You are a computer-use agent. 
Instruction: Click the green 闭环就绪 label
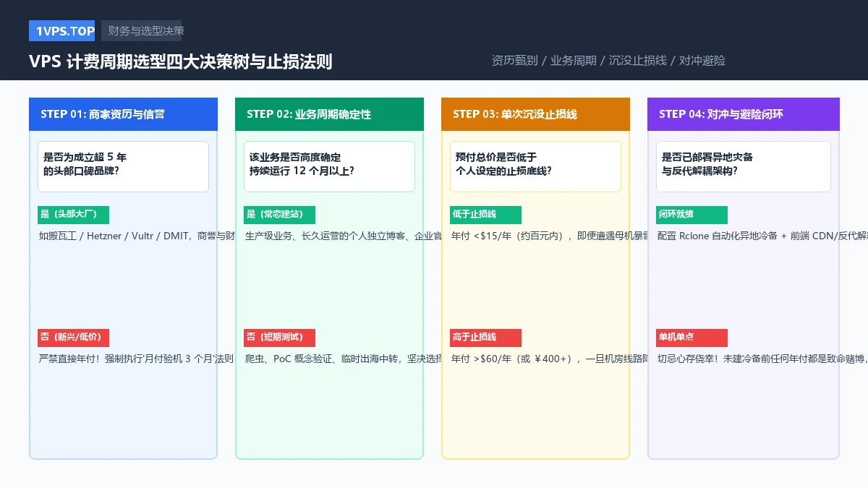tap(692, 215)
